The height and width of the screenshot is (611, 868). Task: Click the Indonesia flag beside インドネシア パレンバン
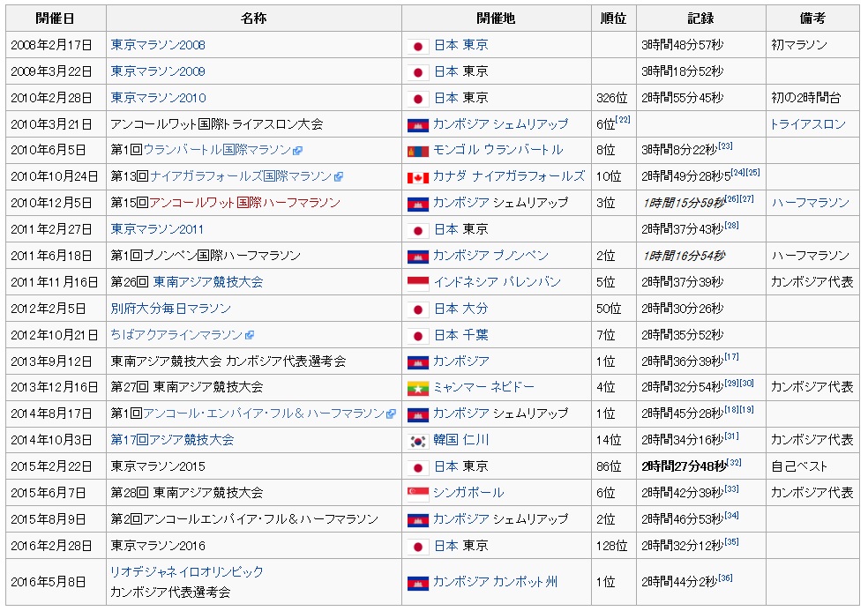click(418, 283)
